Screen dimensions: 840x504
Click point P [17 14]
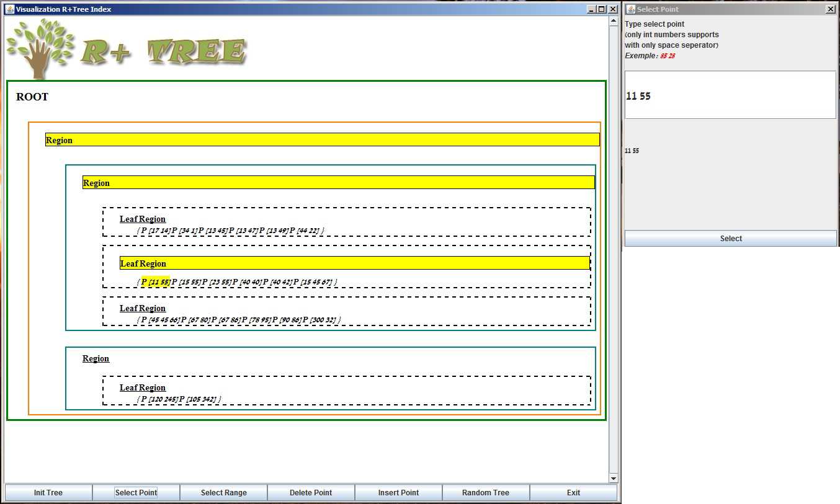pos(156,231)
